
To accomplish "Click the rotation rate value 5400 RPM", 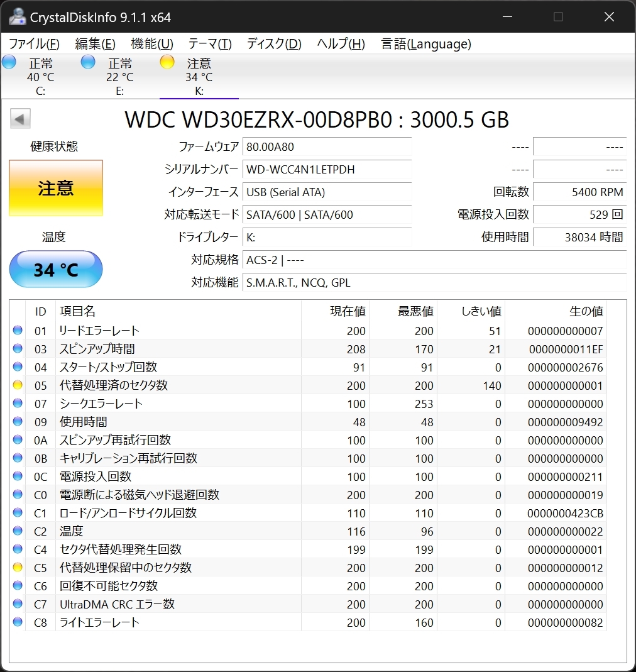I will (580, 192).
